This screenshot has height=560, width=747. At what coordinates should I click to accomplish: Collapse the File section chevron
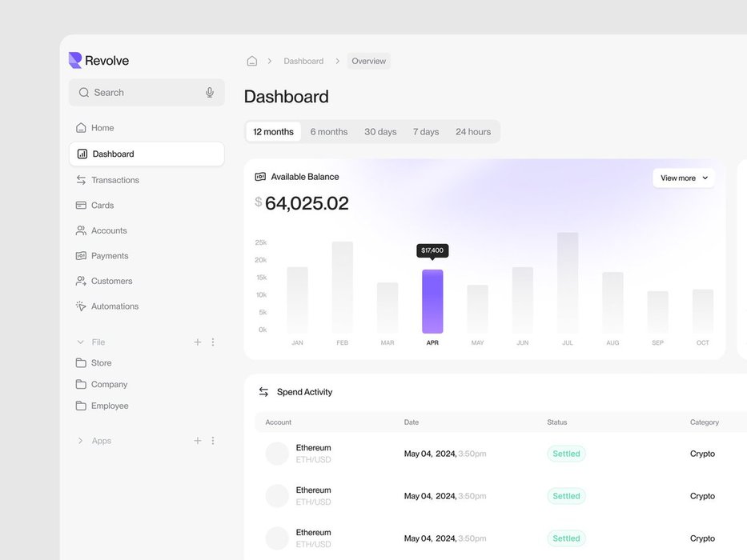click(80, 342)
